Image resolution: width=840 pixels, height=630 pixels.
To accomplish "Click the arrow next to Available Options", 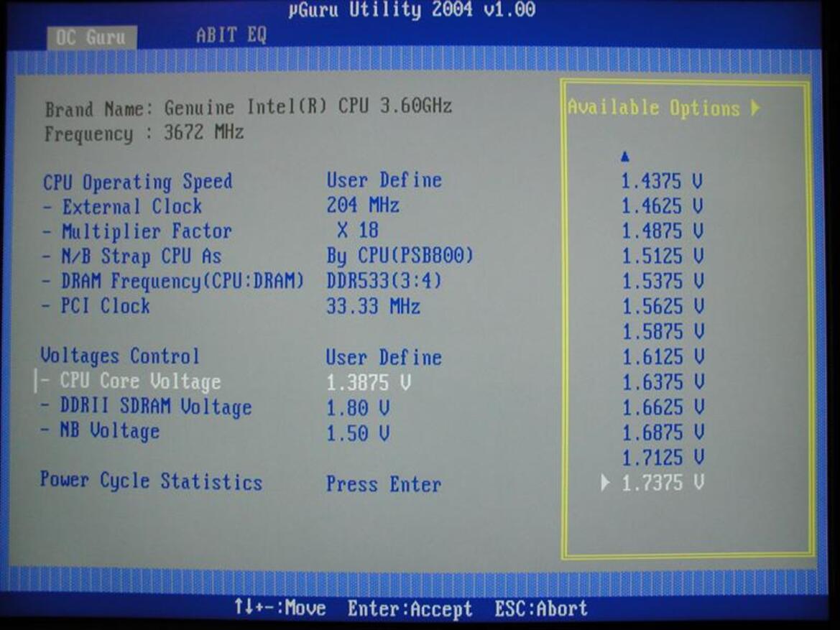I will (755, 108).
